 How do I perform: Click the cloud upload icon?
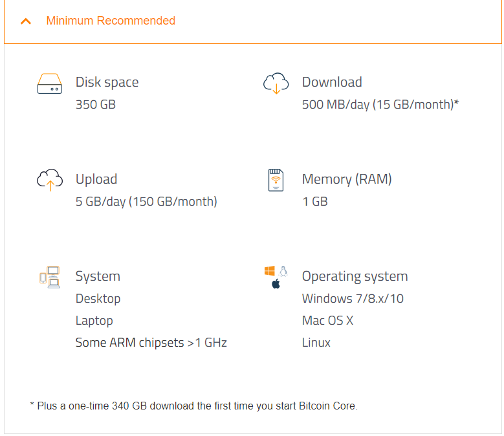(x=50, y=180)
